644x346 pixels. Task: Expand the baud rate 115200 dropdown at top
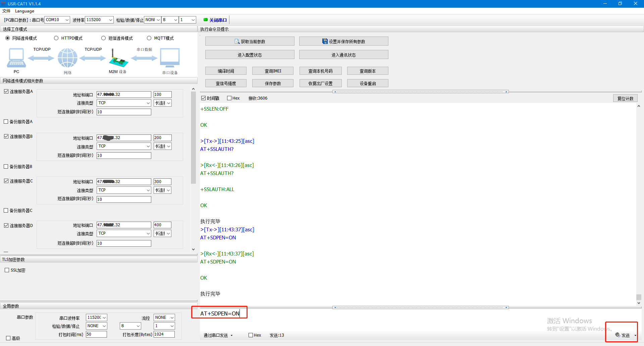point(110,20)
